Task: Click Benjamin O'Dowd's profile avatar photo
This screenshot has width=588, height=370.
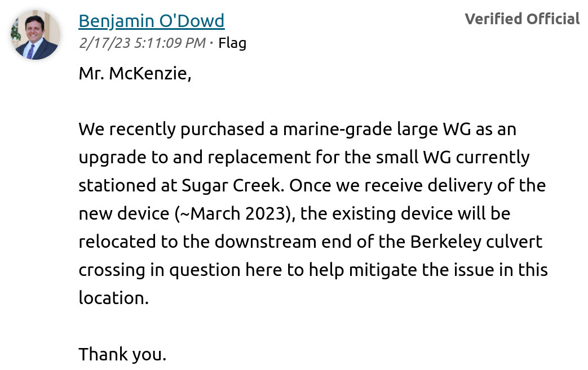Action: (36, 35)
